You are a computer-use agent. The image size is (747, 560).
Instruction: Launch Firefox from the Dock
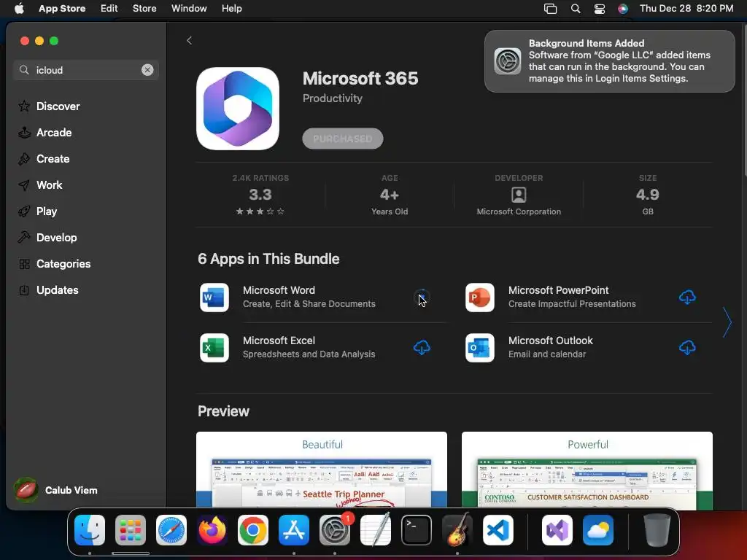(x=212, y=530)
